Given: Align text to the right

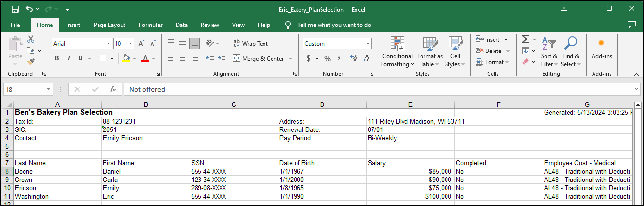Looking at the screenshot, I should click(195, 58).
